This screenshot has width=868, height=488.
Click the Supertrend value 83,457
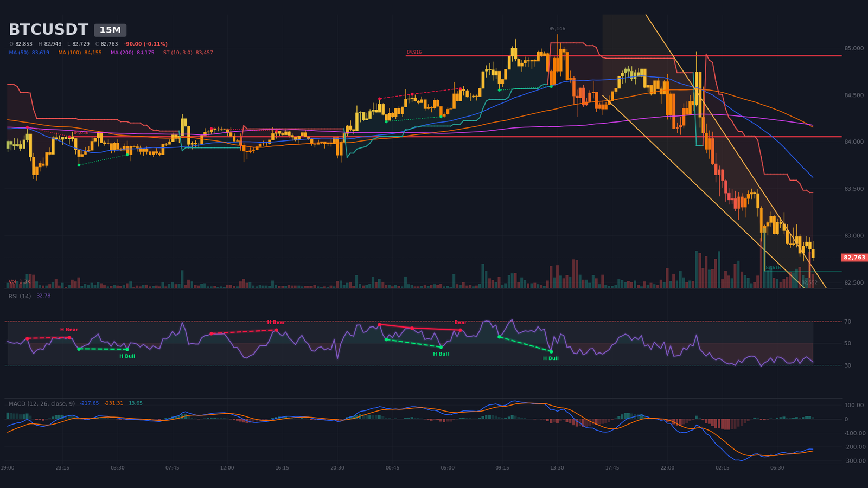point(205,53)
